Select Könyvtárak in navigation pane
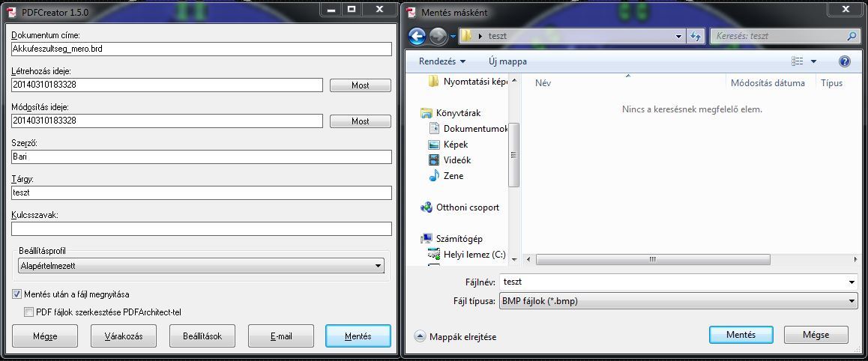Viewport: 868px width, 361px height. click(450, 113)
